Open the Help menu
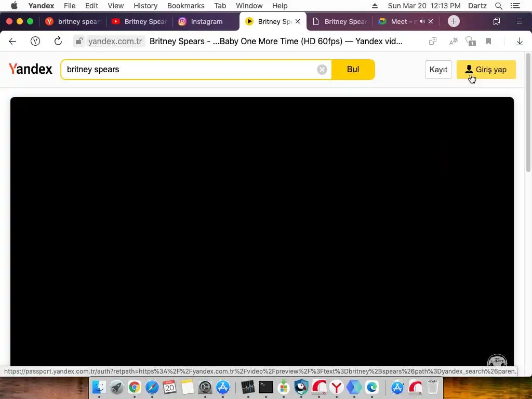The width and height of the screenshot is (532, 399). tap(280, 6)
